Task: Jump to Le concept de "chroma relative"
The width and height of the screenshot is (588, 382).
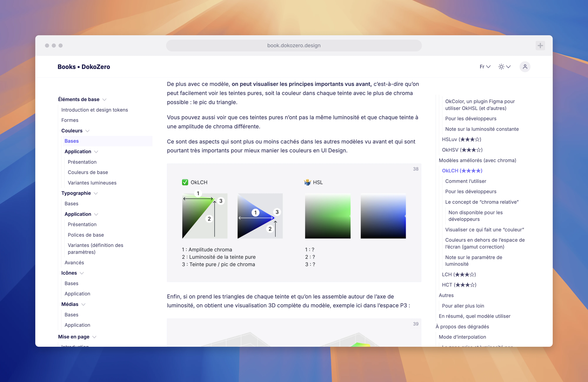Action: click(482, 202)
